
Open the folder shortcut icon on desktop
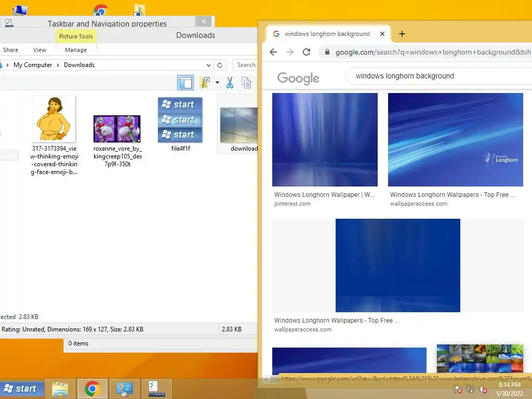tap(139, 10)
